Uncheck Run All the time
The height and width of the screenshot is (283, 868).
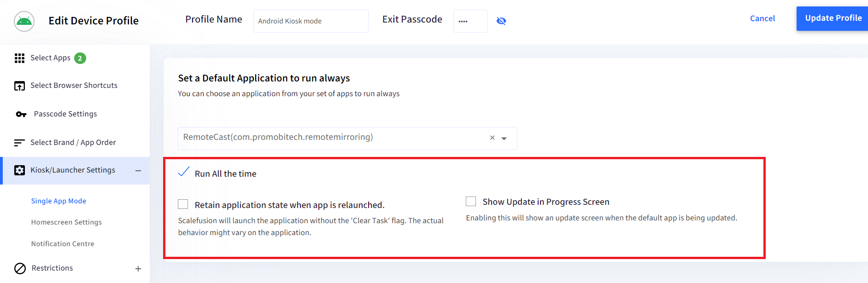click(183, 172)
